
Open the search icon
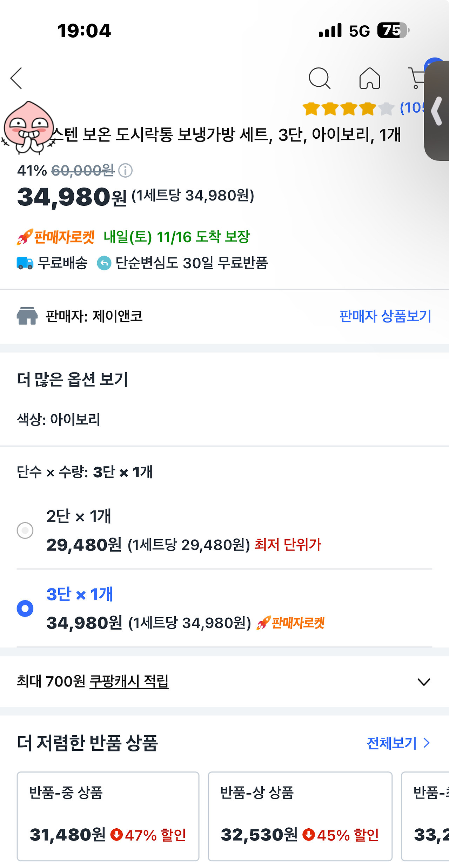click(320, 79)
